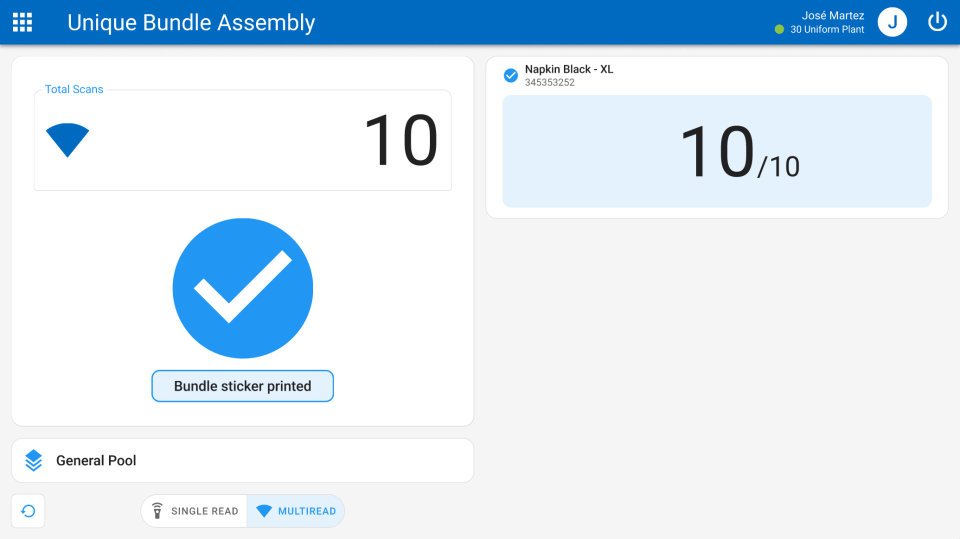The image size is (960, 539).
Task: Click the Bundle sticker printed button
Action: [243, 386]
